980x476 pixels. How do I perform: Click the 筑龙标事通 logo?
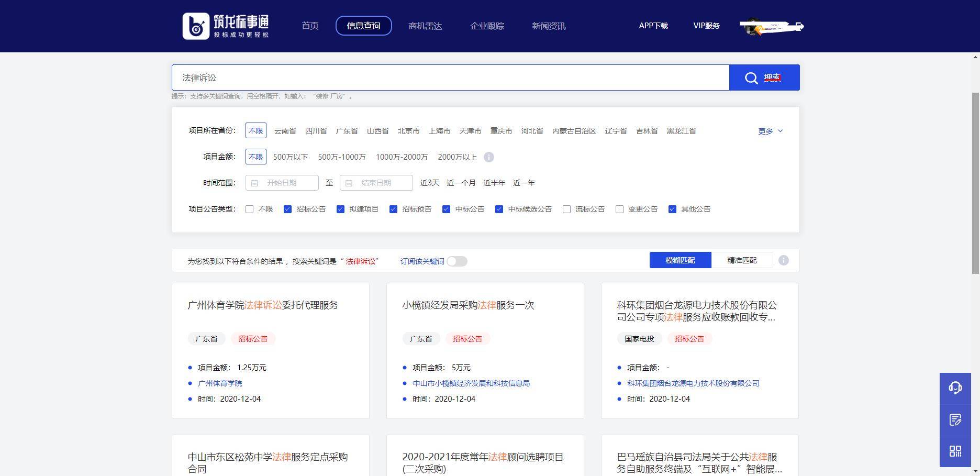226,26
